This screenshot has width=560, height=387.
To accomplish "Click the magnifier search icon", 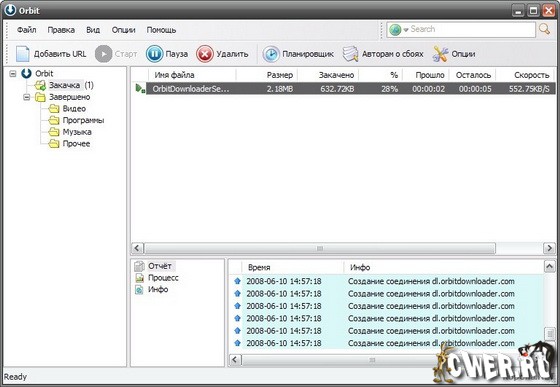I will (545, 29).
